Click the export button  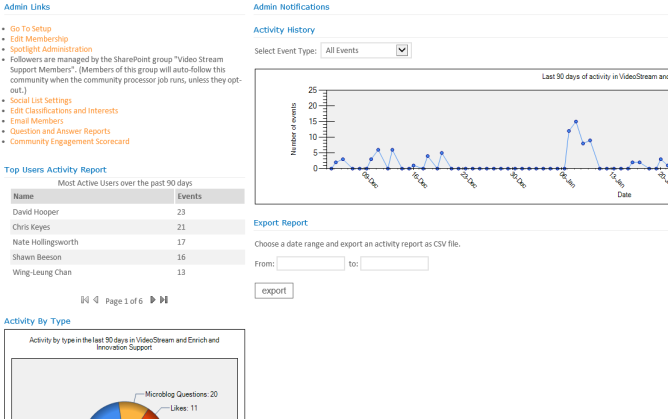point(274,291)
